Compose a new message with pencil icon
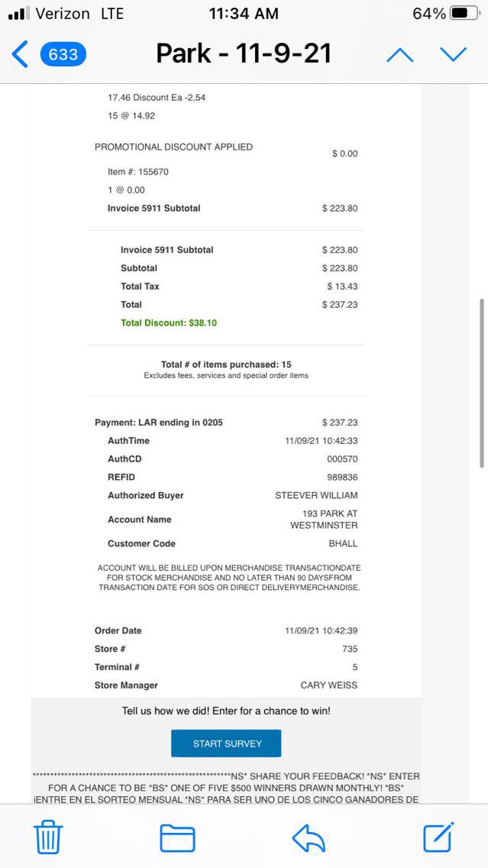This screenshot has width=488, height=868. click(439, 837)
